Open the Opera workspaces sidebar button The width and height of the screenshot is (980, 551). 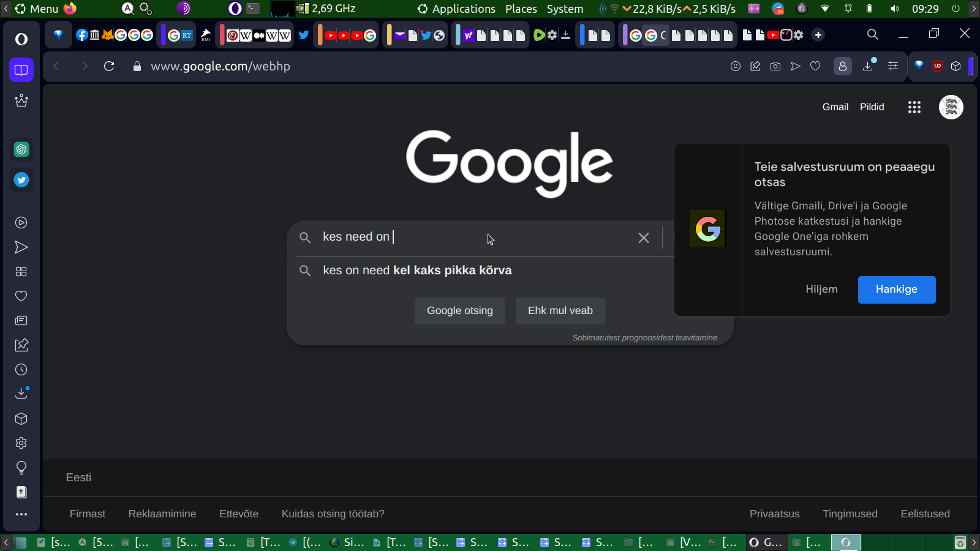[21, 70]
